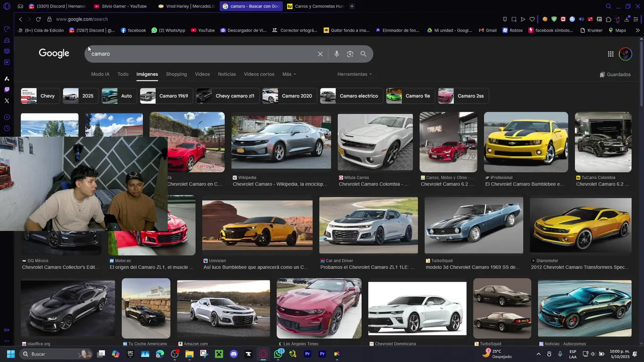This screenshot has width=644, height=362.
Task: Open Minecraft icon in the taskbar
Action: (219, 354)
